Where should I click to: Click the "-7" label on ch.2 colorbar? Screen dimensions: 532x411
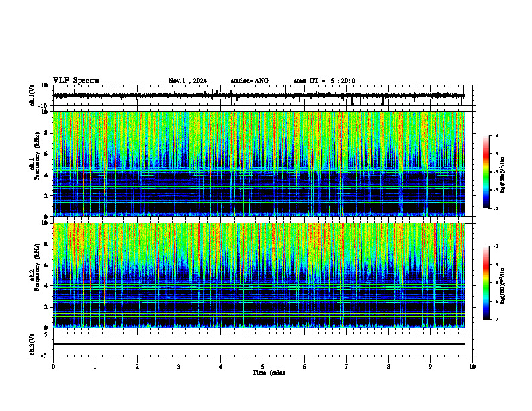click(x=496, y=320)
